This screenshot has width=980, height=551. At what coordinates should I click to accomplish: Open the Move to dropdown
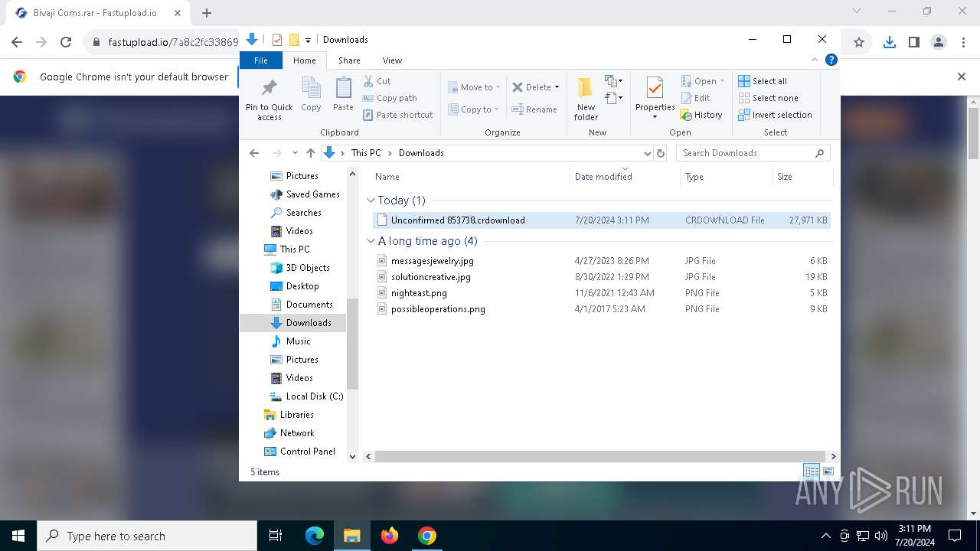[x=474, y=87]
